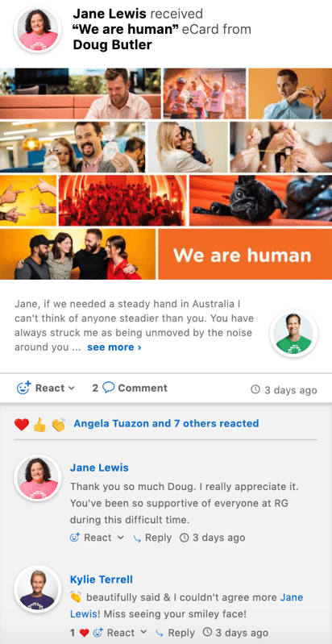Open the We are human eCard image
The height and width of the screenshot is (644, 332).
point(166,174)
